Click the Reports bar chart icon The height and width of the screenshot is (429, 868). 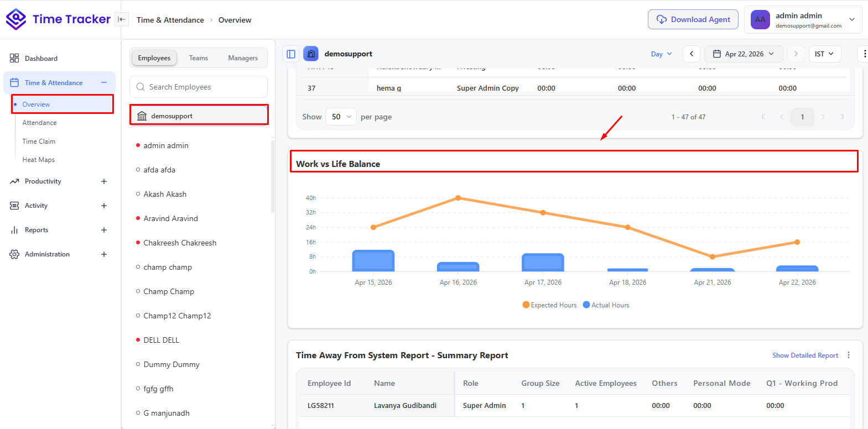(x=14, y=230)
